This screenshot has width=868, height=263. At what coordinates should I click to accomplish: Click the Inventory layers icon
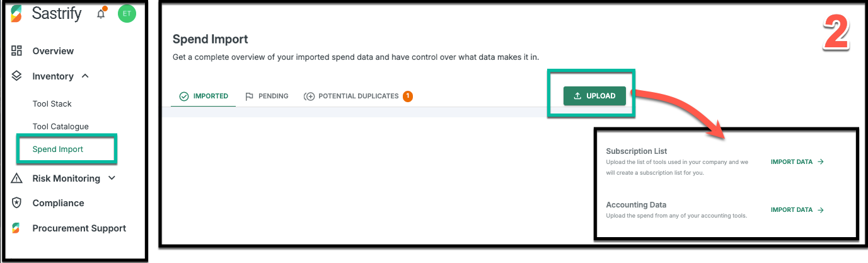coord(17,76)
